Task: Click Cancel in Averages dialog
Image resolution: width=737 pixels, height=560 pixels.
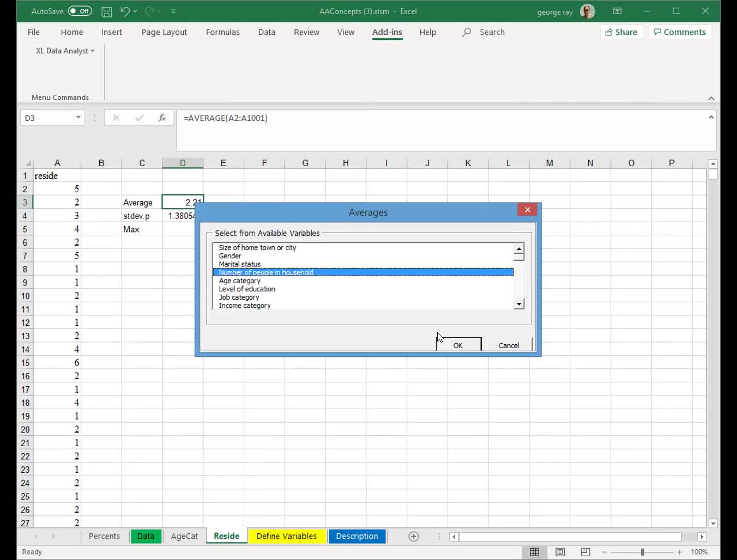Action: pyautogui.click(x=509, y=345)
